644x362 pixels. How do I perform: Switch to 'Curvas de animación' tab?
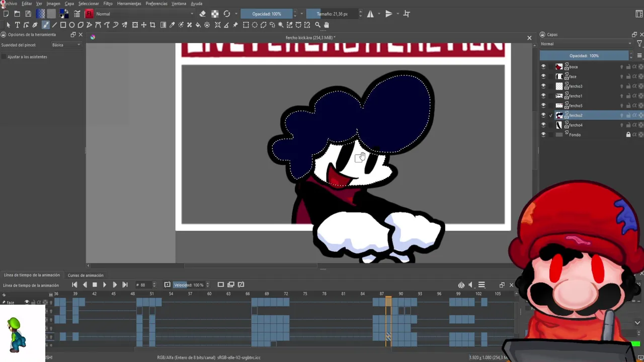[86, 275]
